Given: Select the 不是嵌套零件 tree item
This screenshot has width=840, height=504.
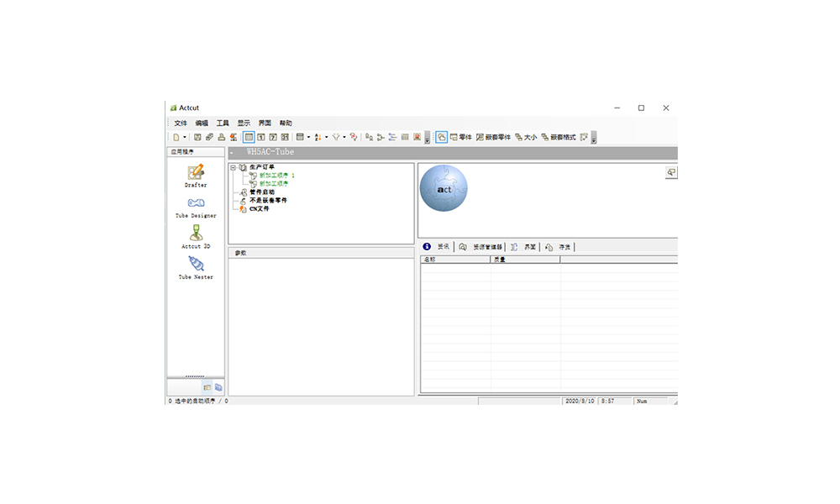Looking at the screenshot, I should coord(269,200).
